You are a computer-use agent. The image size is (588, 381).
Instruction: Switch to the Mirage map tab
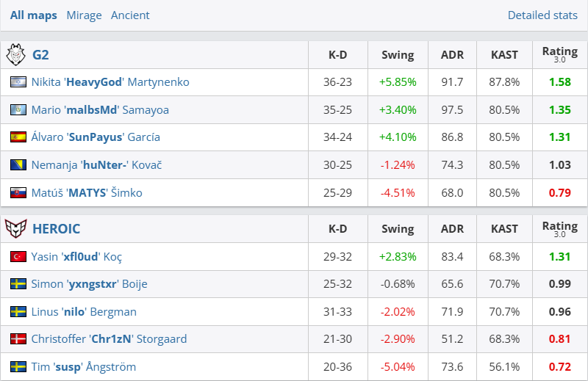point(84,15)
